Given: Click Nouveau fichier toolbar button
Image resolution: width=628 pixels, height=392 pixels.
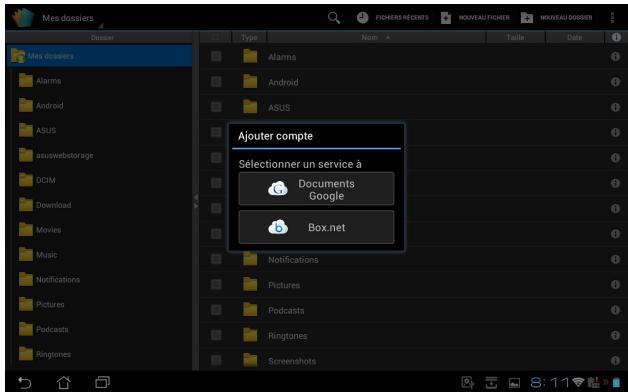Looking at the screenshot, I should (x=475, y=18).
